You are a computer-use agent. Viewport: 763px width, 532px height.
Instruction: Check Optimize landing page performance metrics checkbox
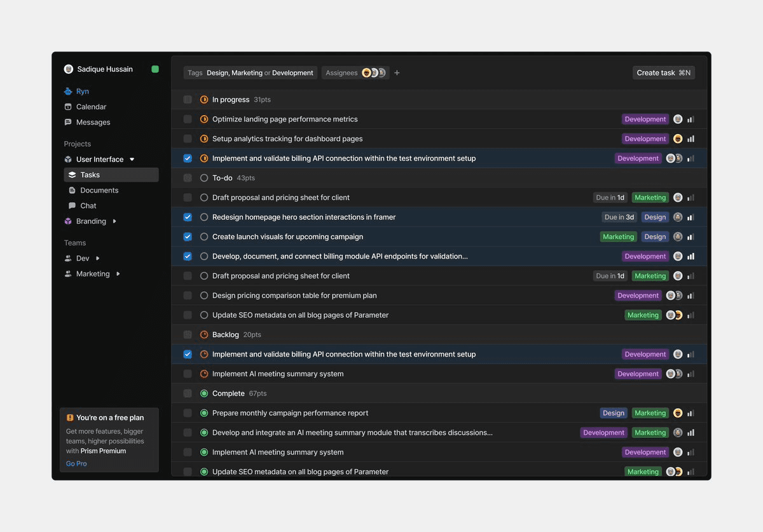pos(188,119)
